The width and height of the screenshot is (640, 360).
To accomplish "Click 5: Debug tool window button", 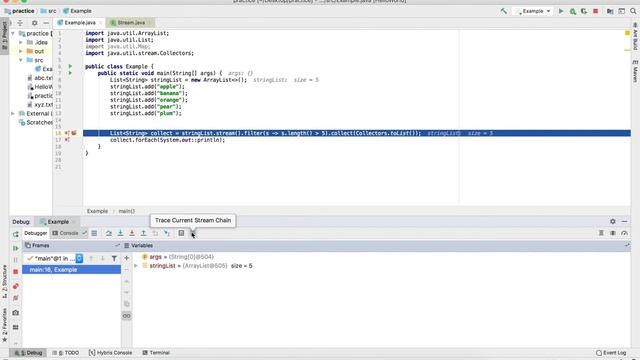I will click(x=28, y=353).
